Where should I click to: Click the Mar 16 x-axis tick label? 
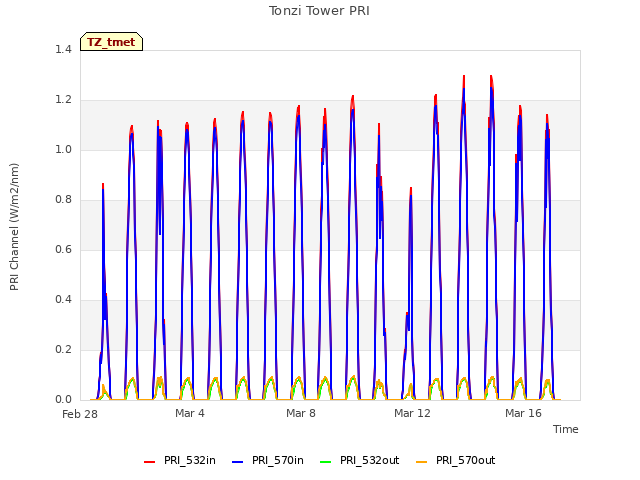523,413
